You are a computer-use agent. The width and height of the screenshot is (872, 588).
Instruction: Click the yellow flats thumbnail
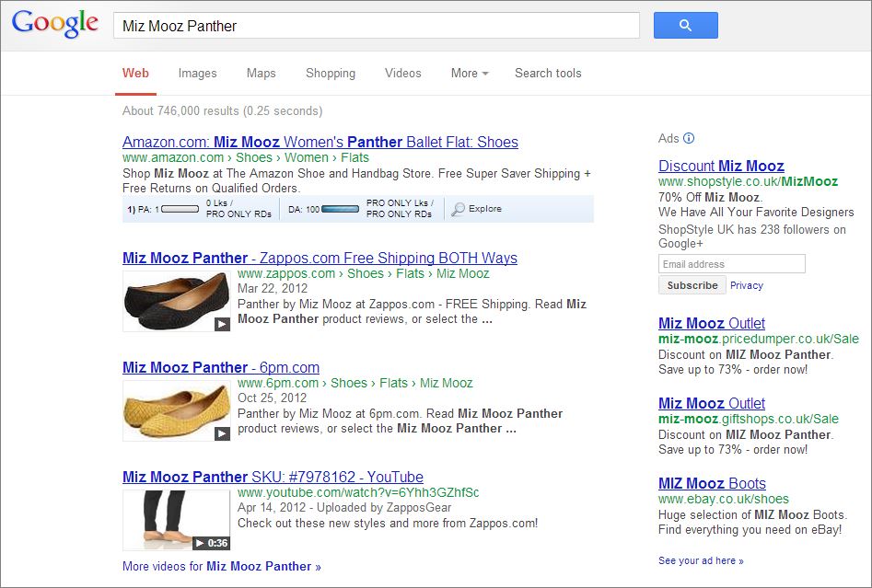[176, 410]
